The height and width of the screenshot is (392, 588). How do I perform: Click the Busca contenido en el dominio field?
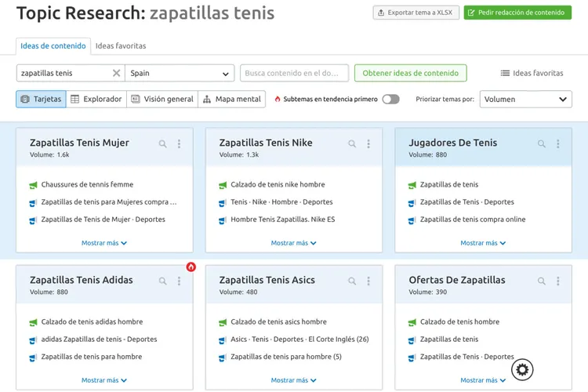[x=294, y=73]
